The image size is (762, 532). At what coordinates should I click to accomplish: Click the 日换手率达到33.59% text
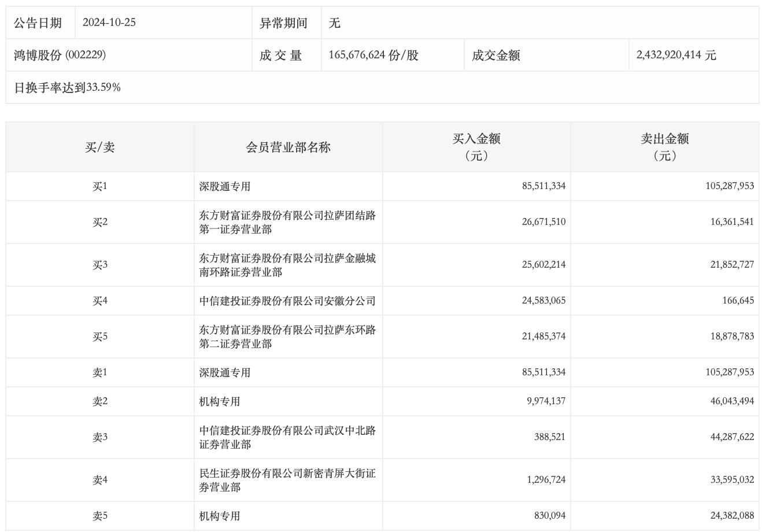tap(67, 88)
